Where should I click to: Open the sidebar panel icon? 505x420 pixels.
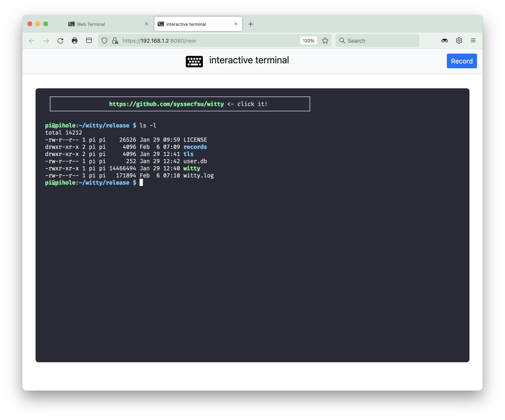click(x=89, y=40)
